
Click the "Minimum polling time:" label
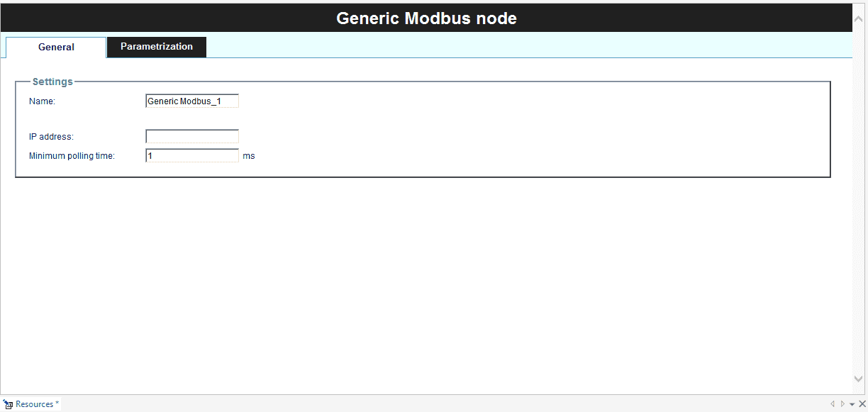(x=72, y=156)
